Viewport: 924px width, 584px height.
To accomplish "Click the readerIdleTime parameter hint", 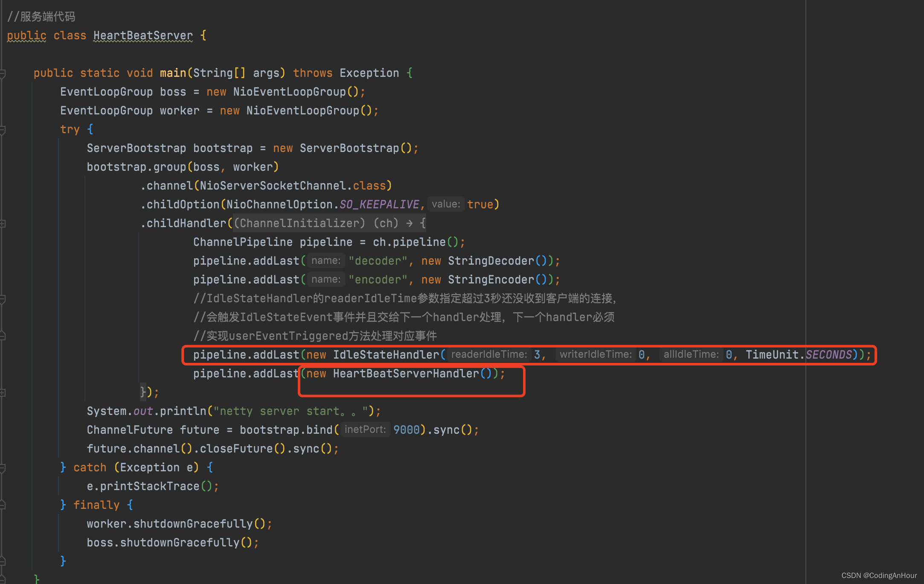I will [x=489, y=355].
